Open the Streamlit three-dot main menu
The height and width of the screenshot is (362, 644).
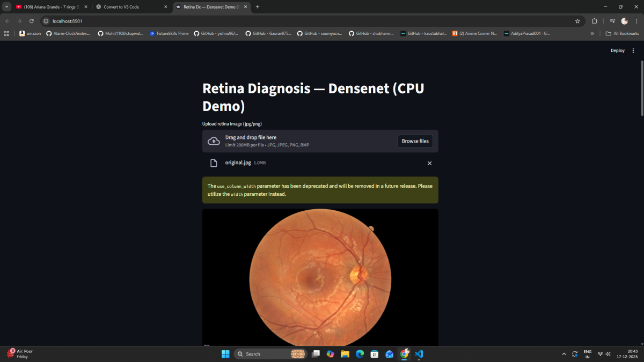633,50
